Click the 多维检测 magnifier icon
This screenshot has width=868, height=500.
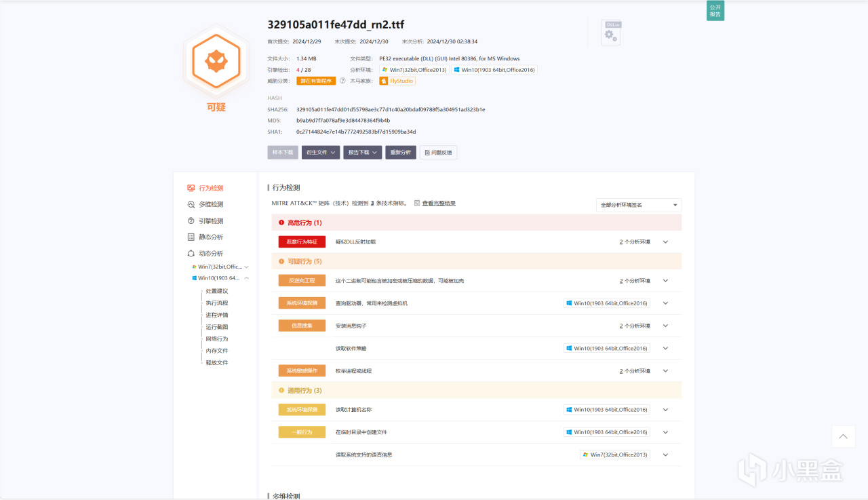pyautogui.click(x=191, y=204)
